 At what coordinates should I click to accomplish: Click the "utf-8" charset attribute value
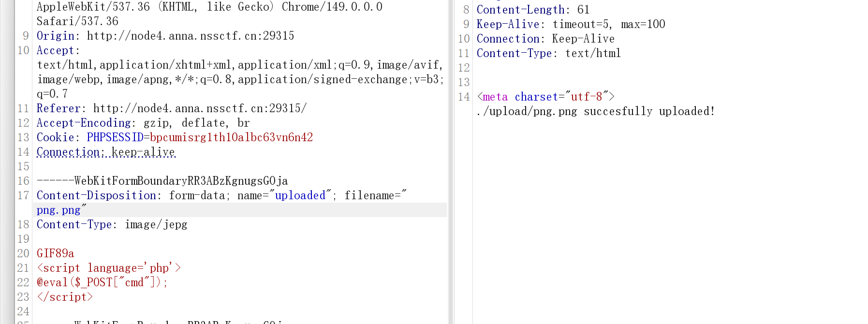[587, 97]
